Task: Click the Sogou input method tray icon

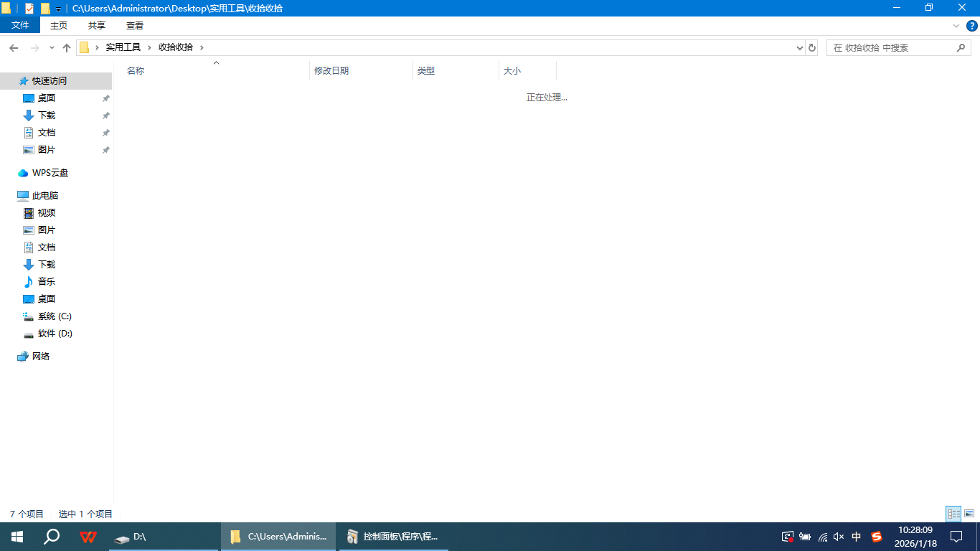Action: point(876,537)
